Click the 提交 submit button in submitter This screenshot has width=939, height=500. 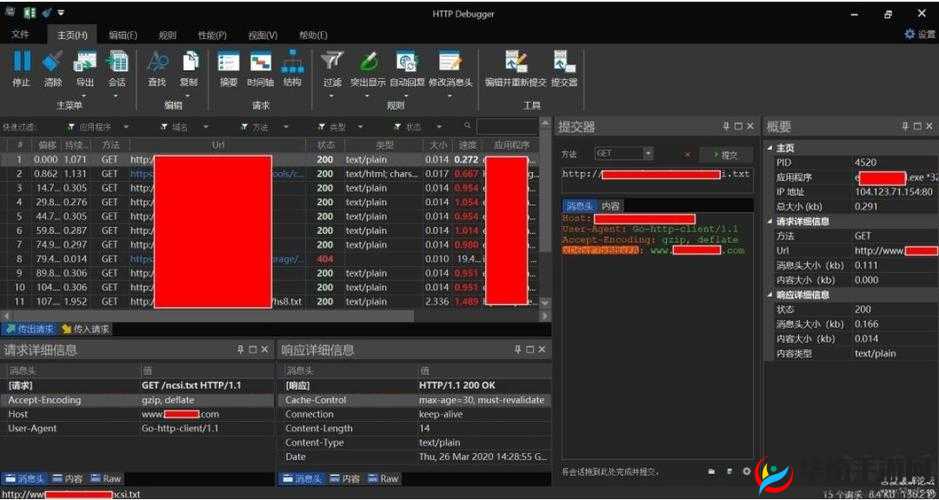coord(725,154)
